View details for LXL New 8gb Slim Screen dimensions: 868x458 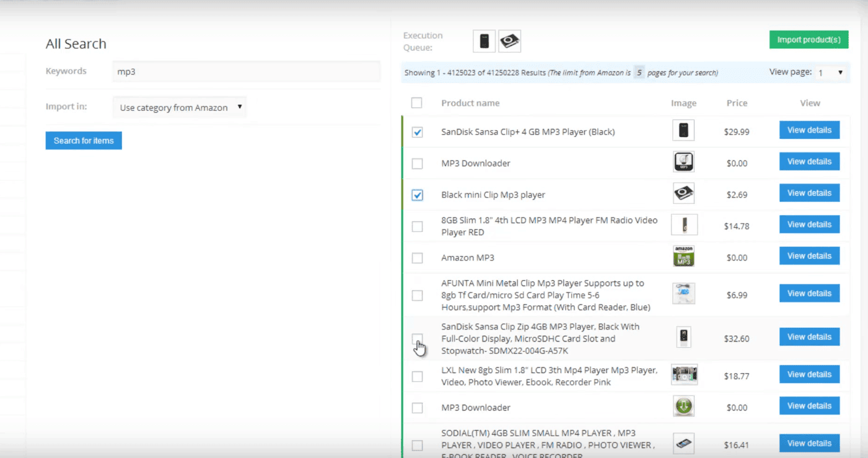click(809, 374)
